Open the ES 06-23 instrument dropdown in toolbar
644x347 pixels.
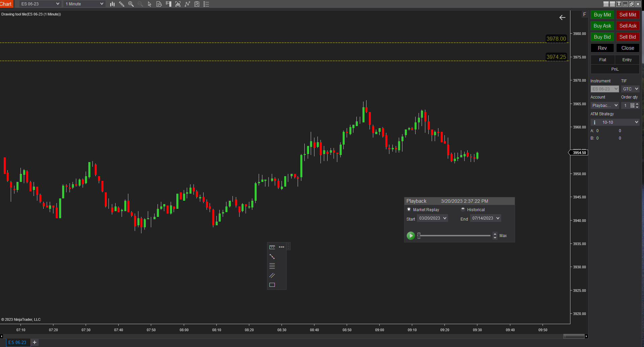(x=40, y=4)
